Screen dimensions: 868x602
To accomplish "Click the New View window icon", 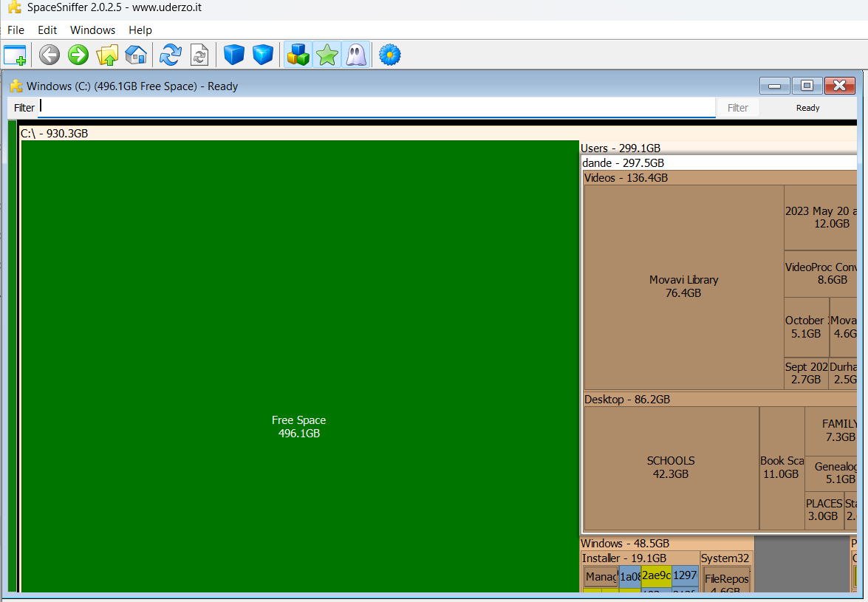I will coord(15,55).
